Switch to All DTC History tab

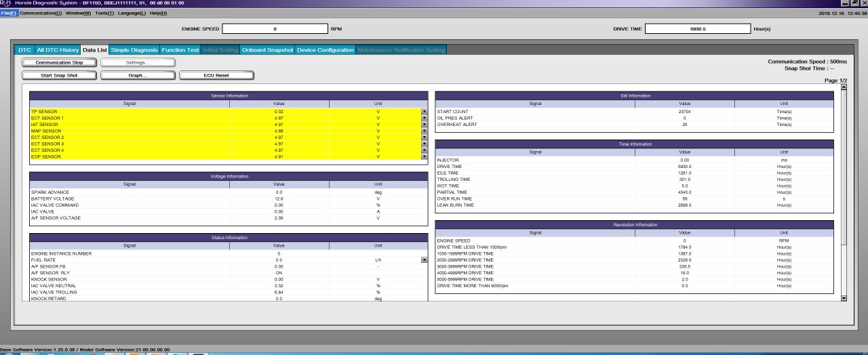tap(58, 50)
